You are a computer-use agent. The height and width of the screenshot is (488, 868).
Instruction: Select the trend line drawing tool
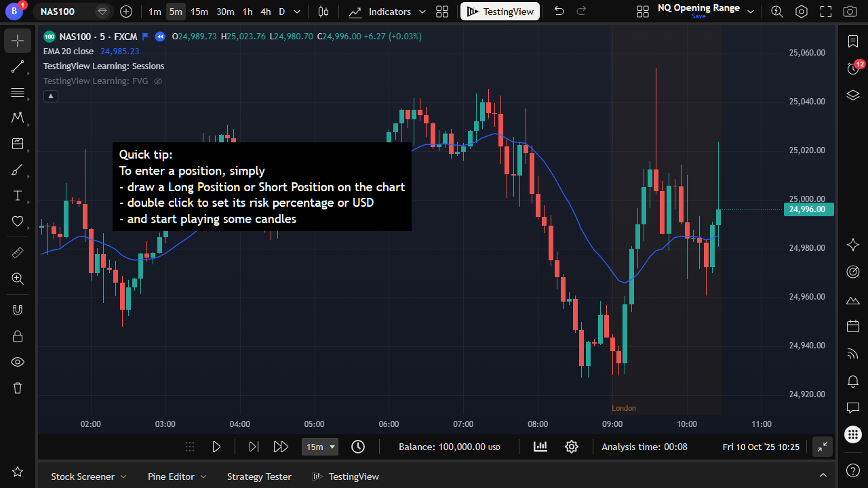pos(18,66)
